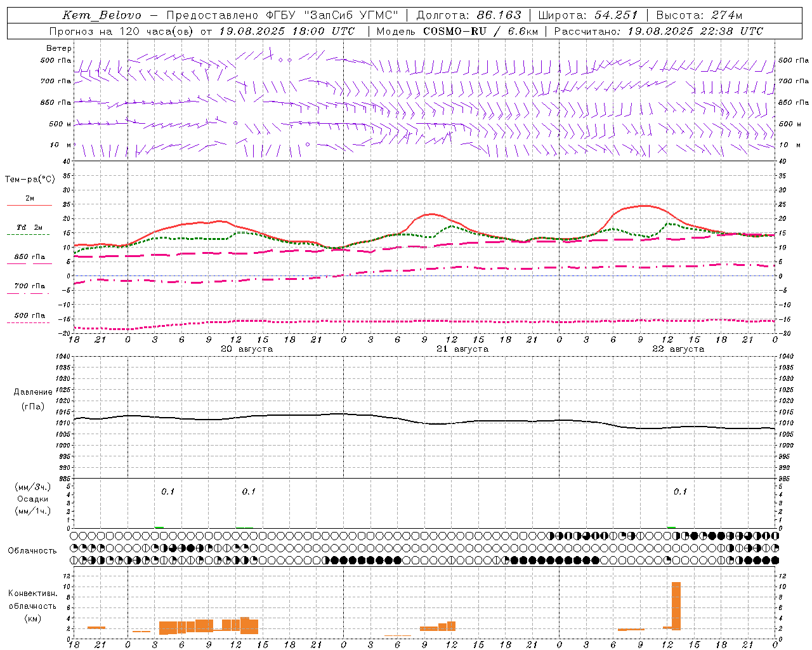Click the Облачность cloud cover row label
This screenshot has width=812, height=650.
coord(32,551)
